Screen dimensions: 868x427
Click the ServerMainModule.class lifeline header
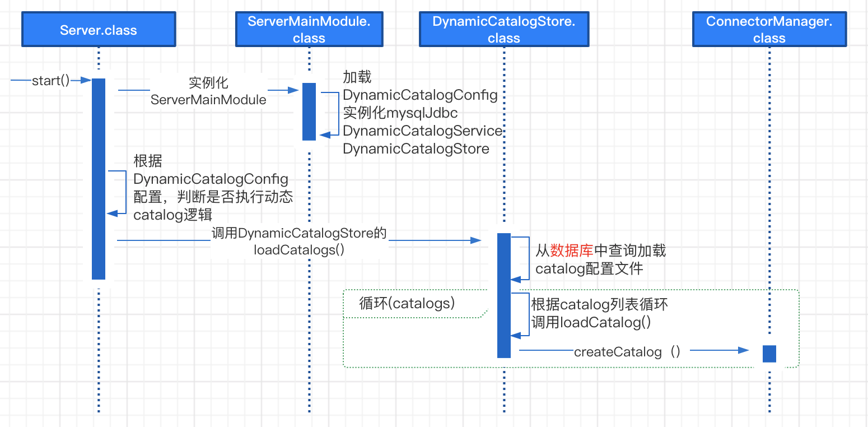tap(309, 30)
